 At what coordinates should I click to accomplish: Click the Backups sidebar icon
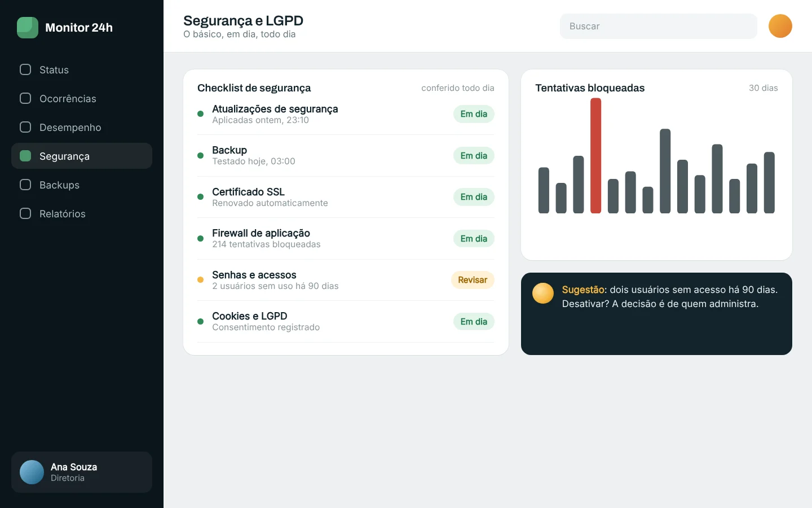(x=25, y=185)
